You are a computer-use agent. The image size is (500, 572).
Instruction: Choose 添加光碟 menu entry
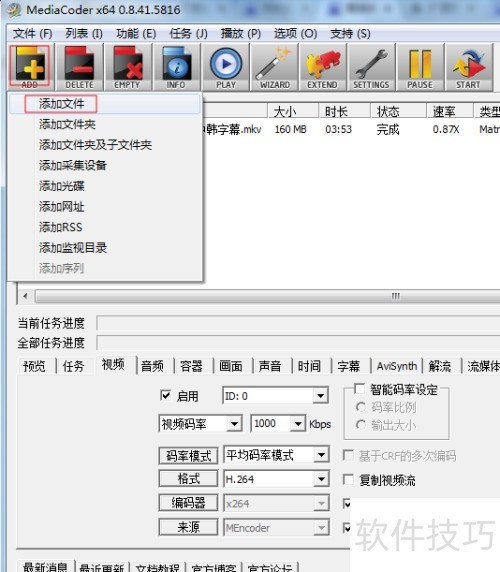tap(105, 186)
